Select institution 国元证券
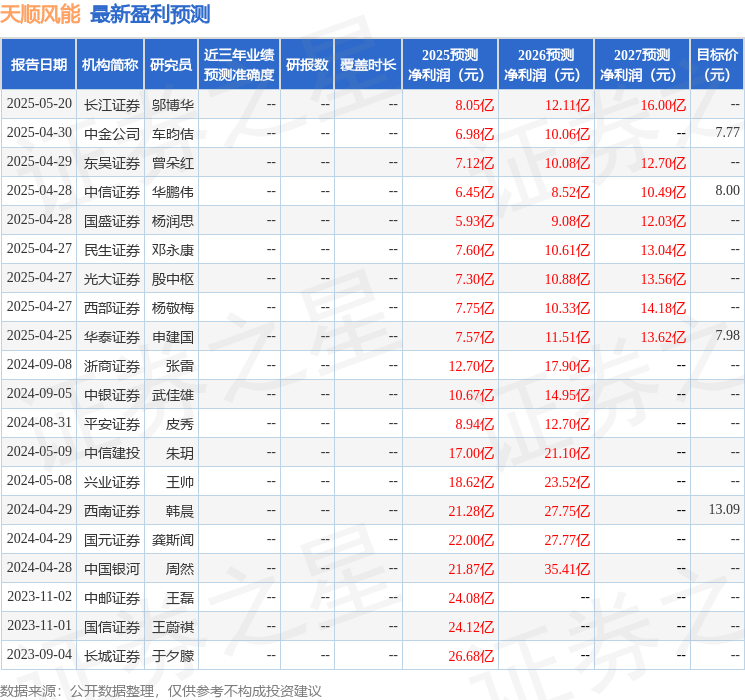This screenshot has width=745, height=700. coord(112,540)
